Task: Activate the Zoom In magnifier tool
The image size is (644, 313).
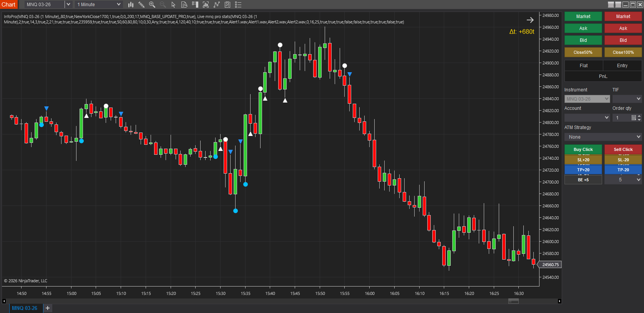Action: [152, 5]
